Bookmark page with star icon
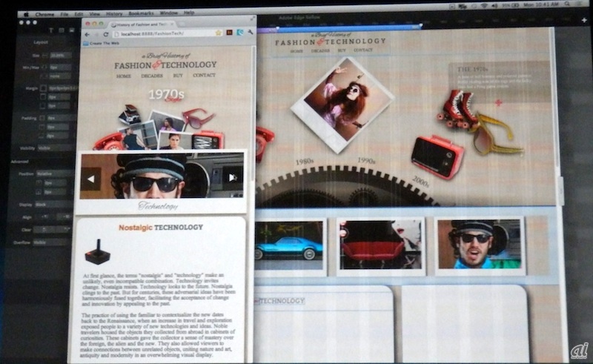The height and width of the screenshot is (364, 593). [x=218, y=33]
